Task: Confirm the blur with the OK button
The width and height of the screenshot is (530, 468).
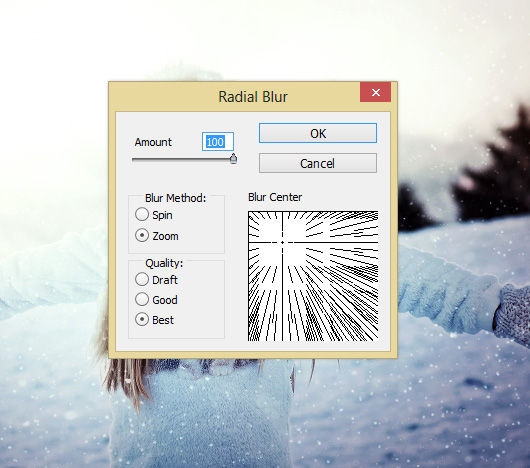Action: [318, 133]
